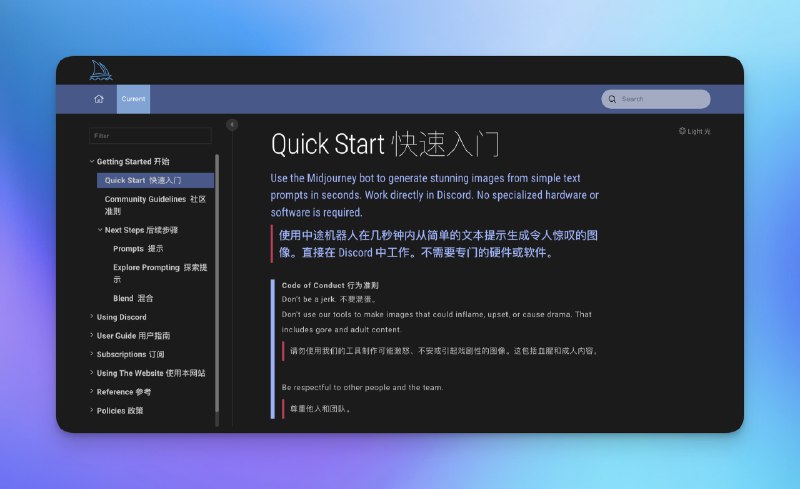Viewport: 800px width, 489px height.
Task: Open User Guide 用户指南 section
Action: point(134,336)
